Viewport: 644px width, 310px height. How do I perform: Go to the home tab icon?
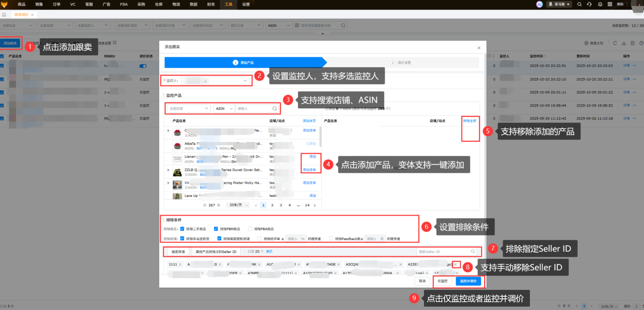coord(4,15)
